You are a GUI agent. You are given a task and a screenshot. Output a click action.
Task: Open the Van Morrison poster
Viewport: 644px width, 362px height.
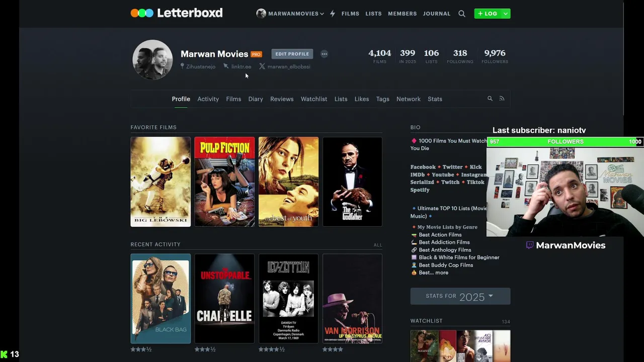tap(352, 299)
